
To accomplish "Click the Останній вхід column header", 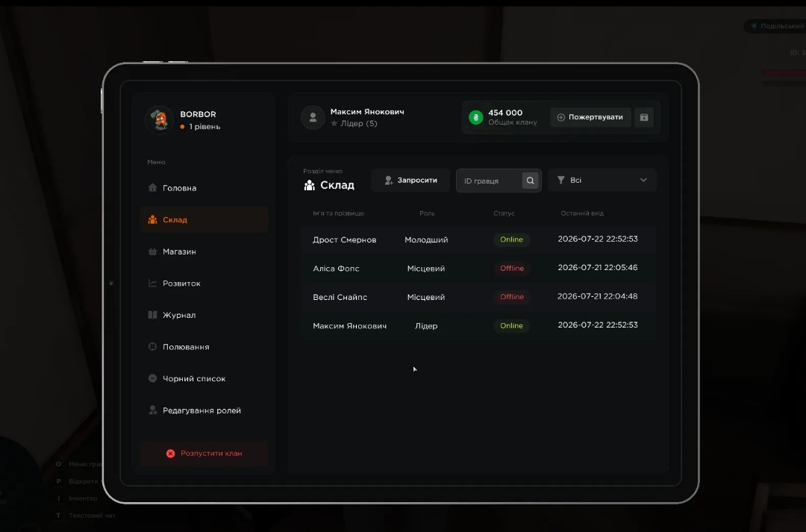I will pyautogui.click(x=582, y=213).
